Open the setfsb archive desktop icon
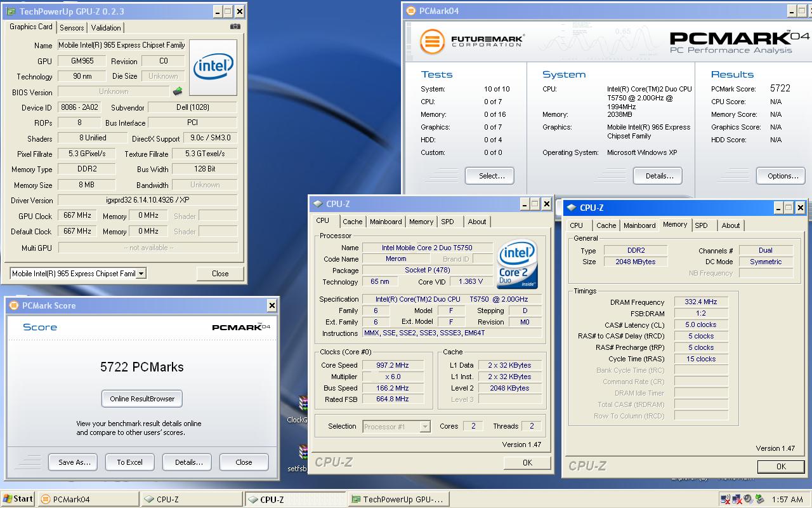The height and width of the screenshot is (508, 812). pos(303,453)
